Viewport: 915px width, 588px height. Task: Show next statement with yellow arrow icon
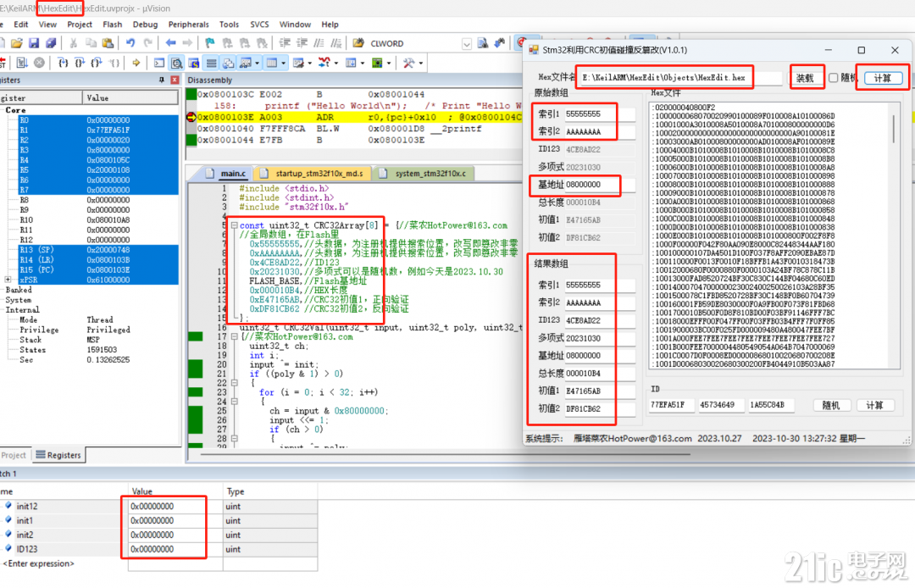136,63
